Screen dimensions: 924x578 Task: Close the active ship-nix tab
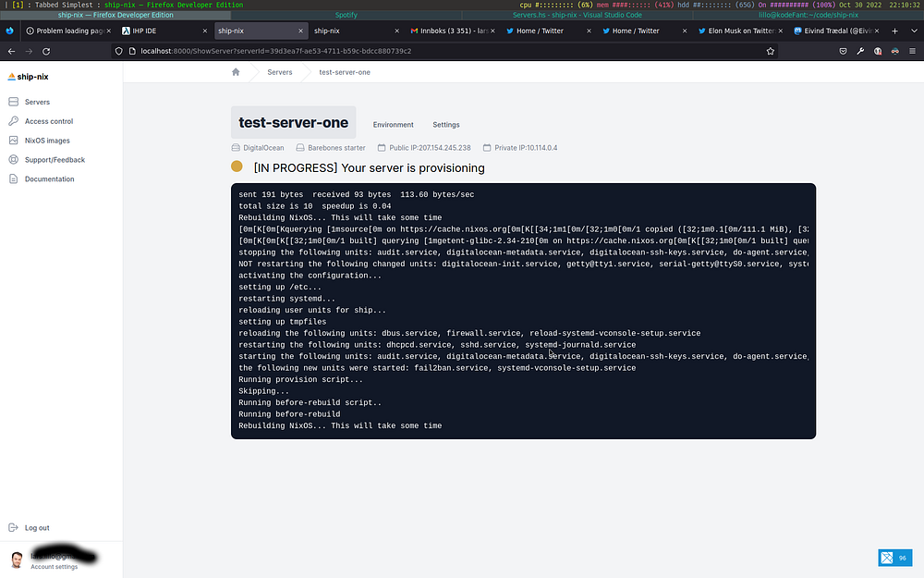[300, 31]
